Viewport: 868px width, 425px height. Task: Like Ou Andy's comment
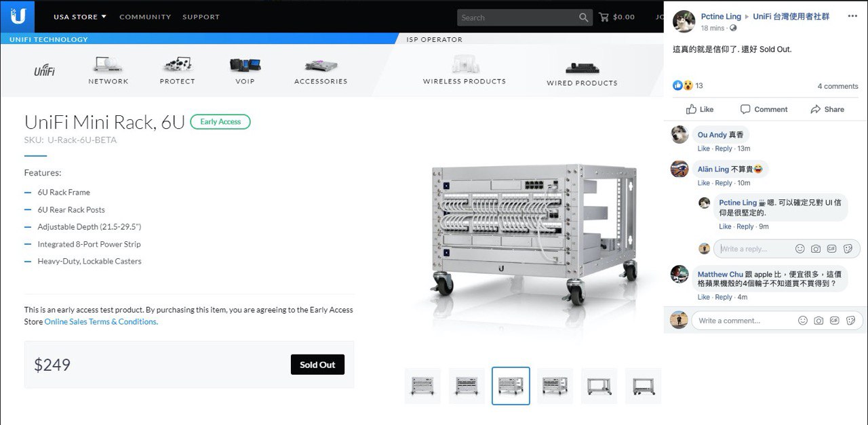[704, 148]
